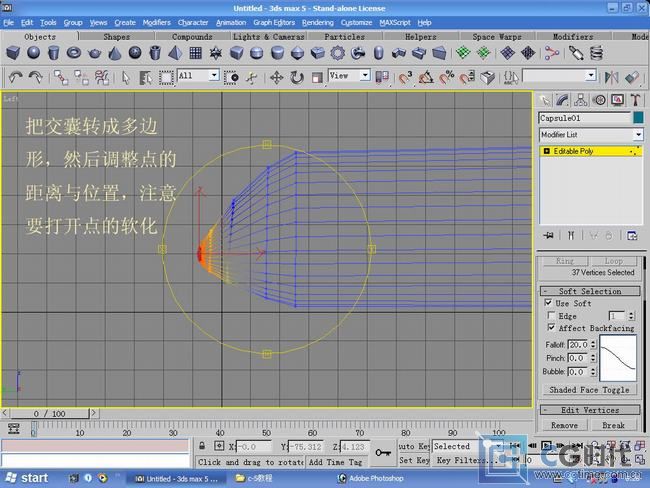
Task: Create a Box primitive from the Objects shelf
Action: 13,53
